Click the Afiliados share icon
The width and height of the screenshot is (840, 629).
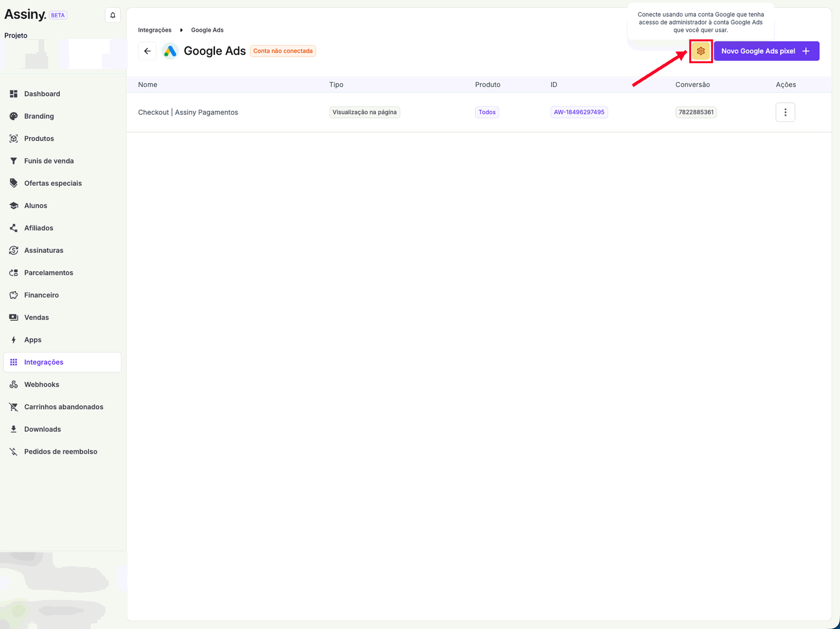(x=14, y=228)
